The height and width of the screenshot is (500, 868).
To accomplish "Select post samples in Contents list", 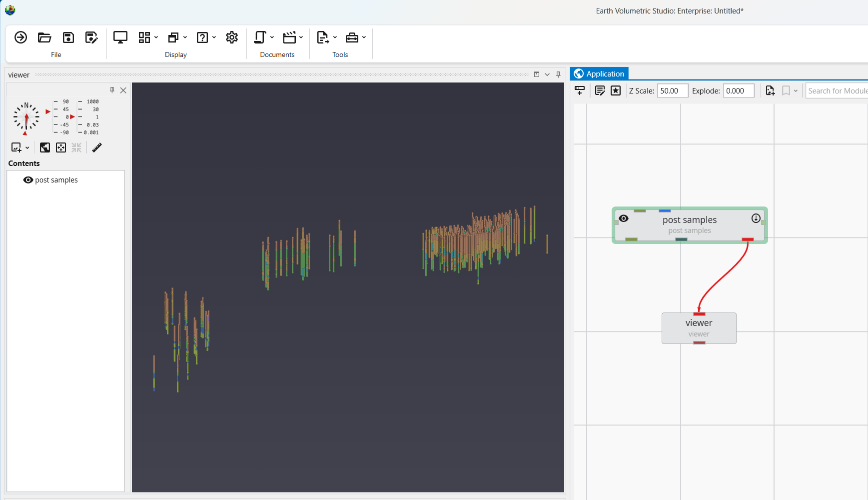I will (56, 180).
